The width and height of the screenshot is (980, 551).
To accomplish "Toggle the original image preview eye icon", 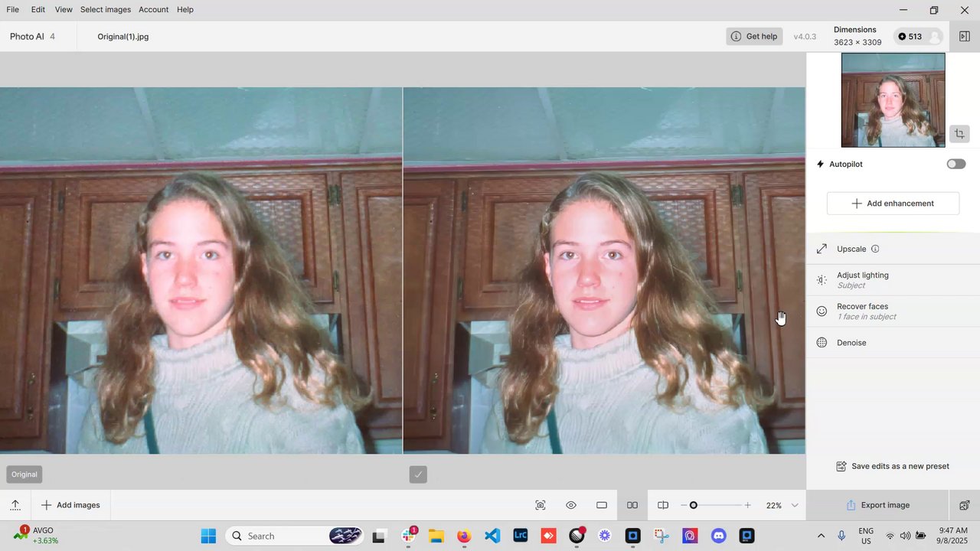I will tap(571, 505).
